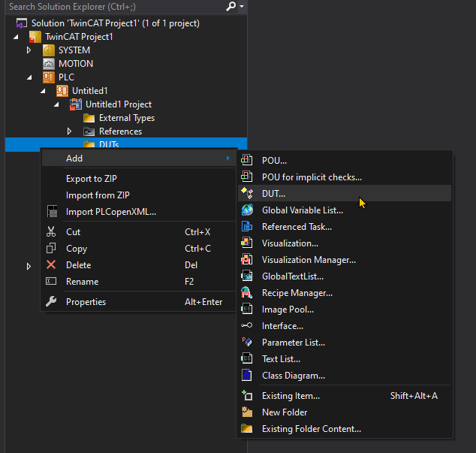476x453 pixels.
Task: Click the Referenced Task icon
Action: coord(247,226)
